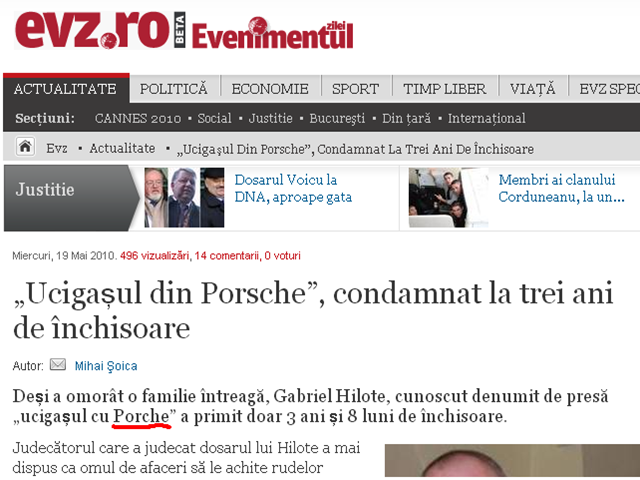
Task: Click the home icon in breadcrumb bar
Action: (x=25, y=147)
